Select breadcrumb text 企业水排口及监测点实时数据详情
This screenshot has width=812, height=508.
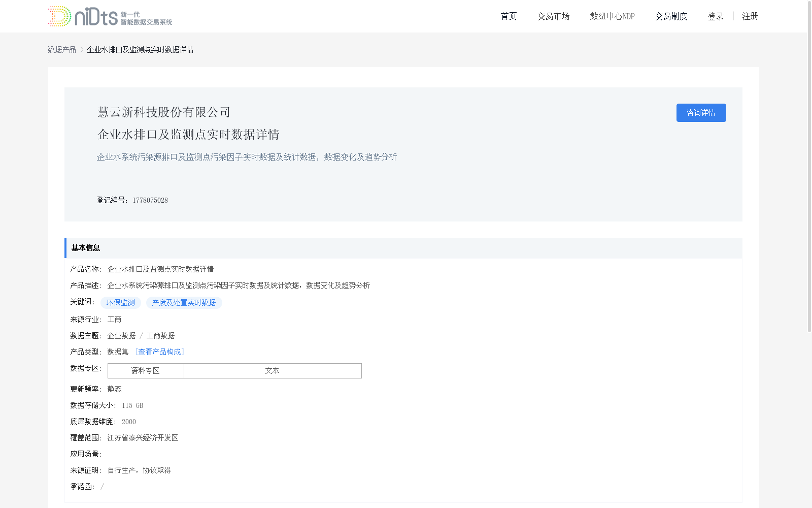click(x=140, y=49)
